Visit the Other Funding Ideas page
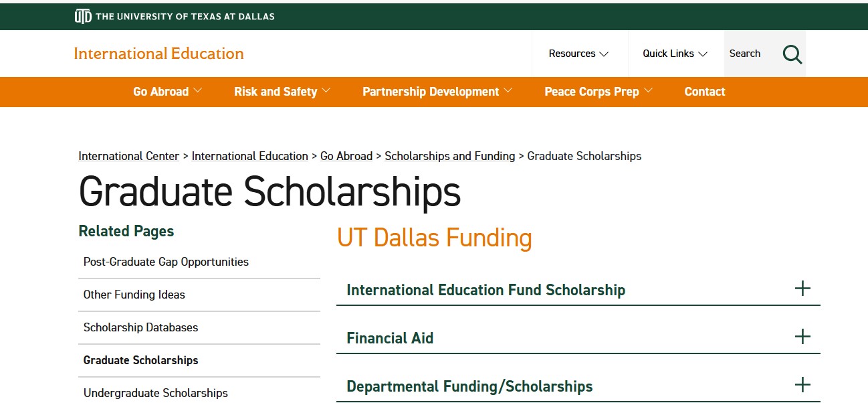This screenshot has height=403, width=868. pyautogui.click(x=134, y=295)
